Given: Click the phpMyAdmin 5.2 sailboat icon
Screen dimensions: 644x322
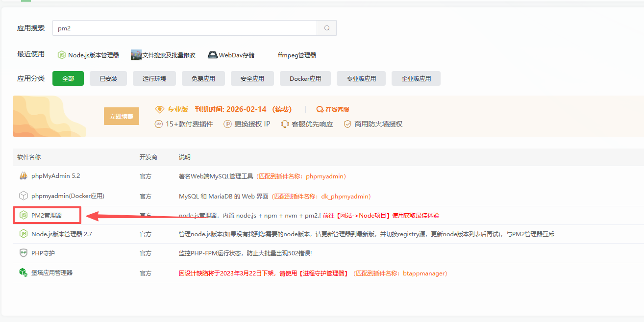Looking at the screenshot, I should [23, 176].
